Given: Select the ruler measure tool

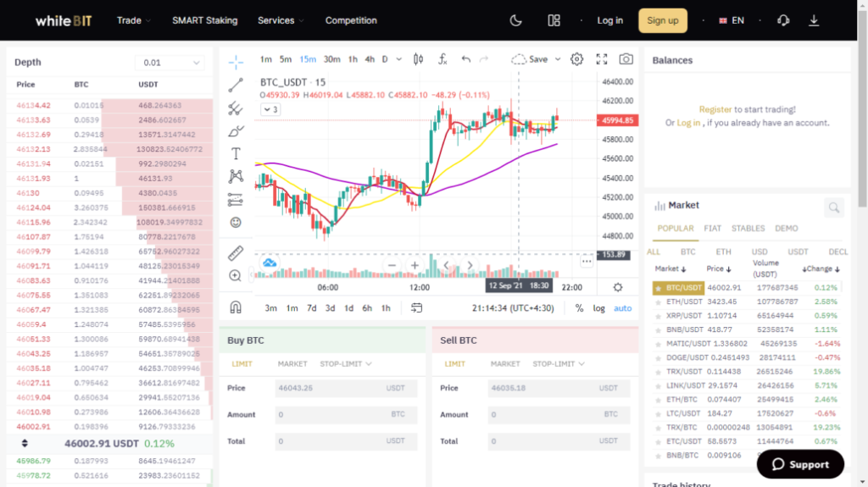Looking at the screenshot, I should click(x=236, y=253).
